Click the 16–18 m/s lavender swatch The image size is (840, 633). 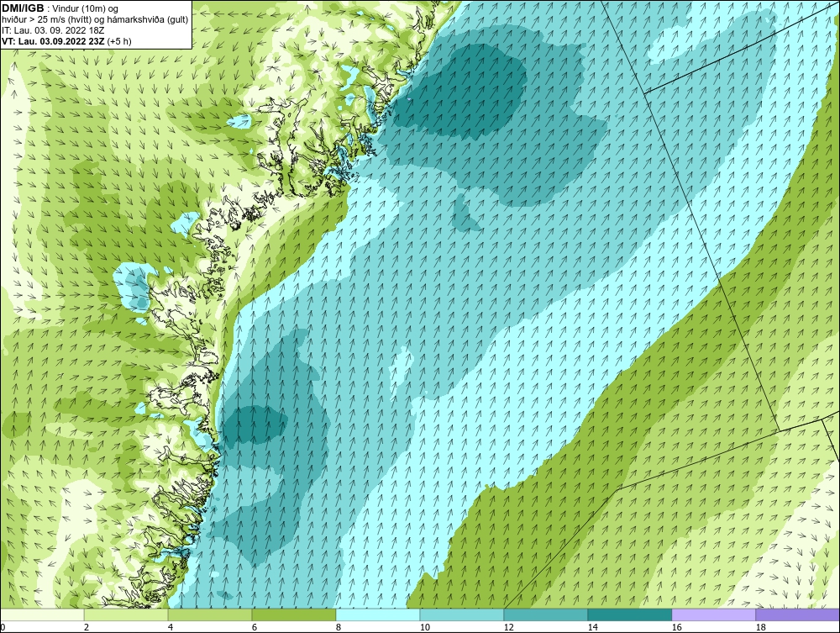click(713, 615)
